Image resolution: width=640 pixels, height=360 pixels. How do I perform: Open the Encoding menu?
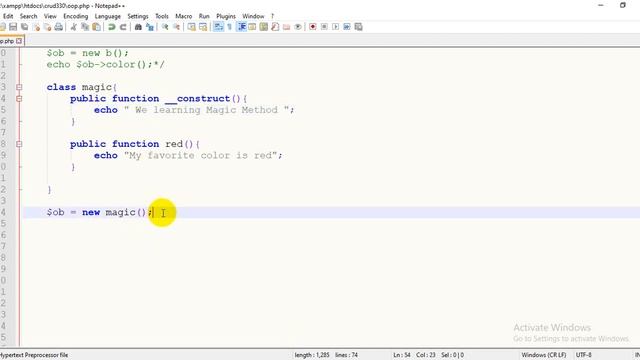tap(76, 16)
